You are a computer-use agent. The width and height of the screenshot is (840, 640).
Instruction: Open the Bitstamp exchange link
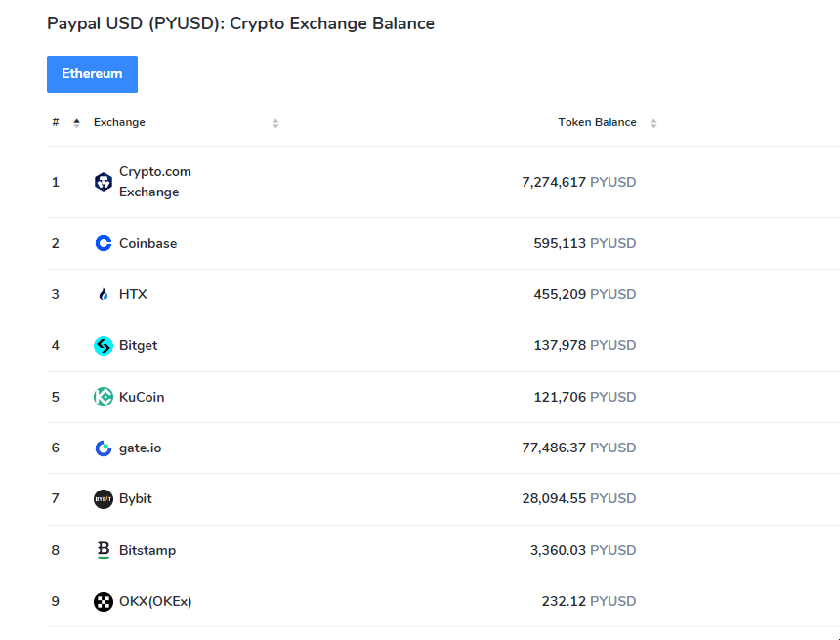point(147,550)
